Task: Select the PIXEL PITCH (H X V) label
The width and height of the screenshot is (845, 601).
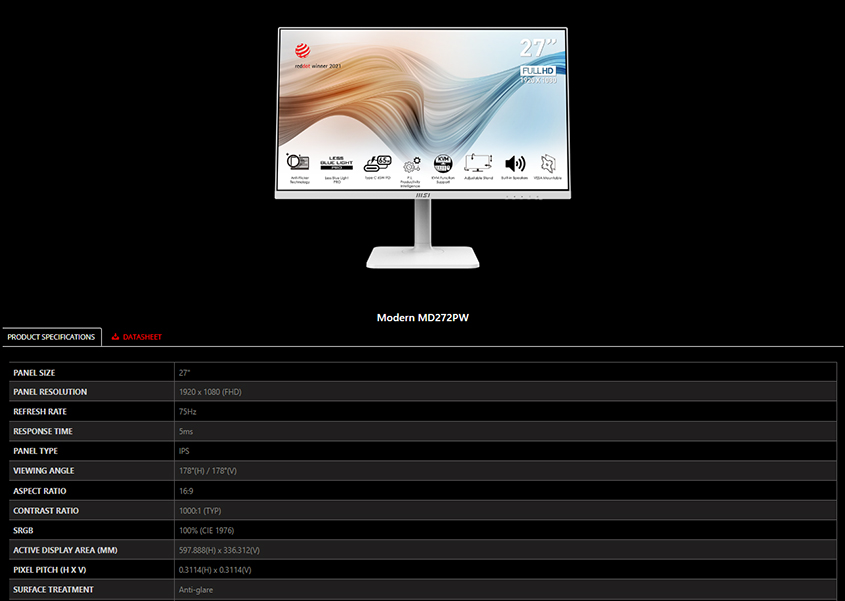Action: coord(50,570)
